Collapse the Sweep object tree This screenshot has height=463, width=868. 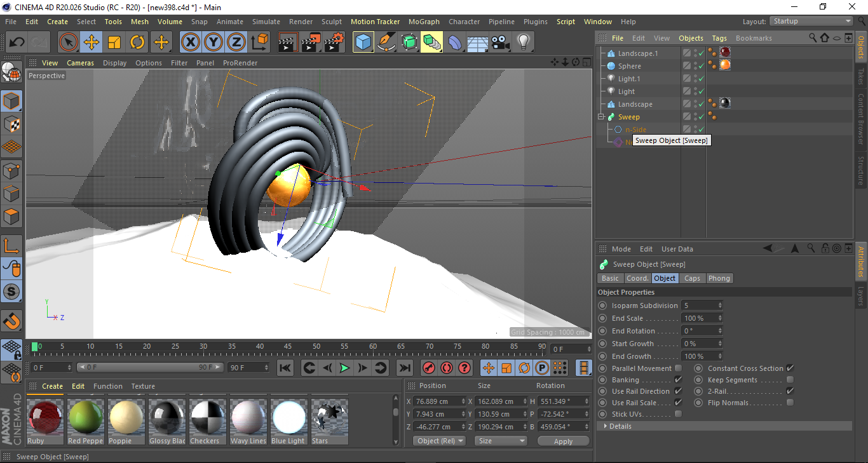tap(601, 117)
